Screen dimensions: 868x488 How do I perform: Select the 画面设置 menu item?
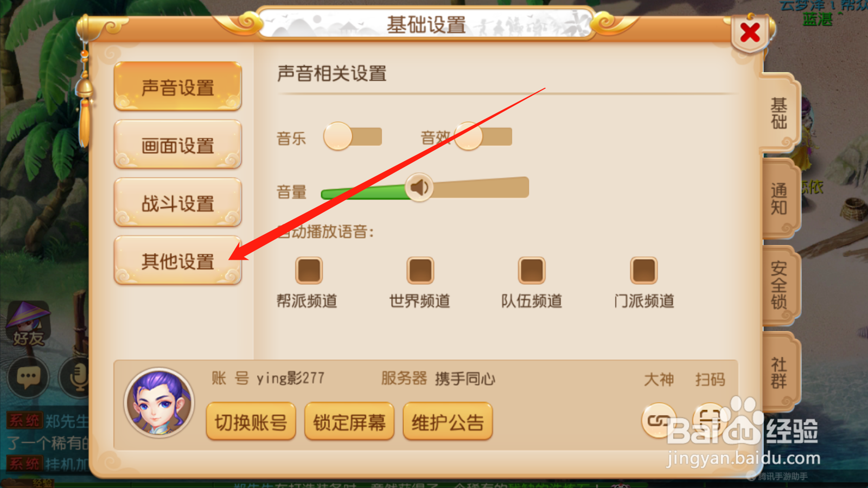(x=178, y=145)
